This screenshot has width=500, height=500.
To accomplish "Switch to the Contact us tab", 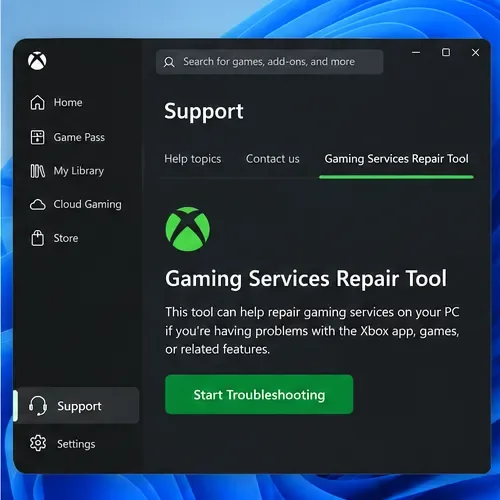I will [x=273, y=159].
